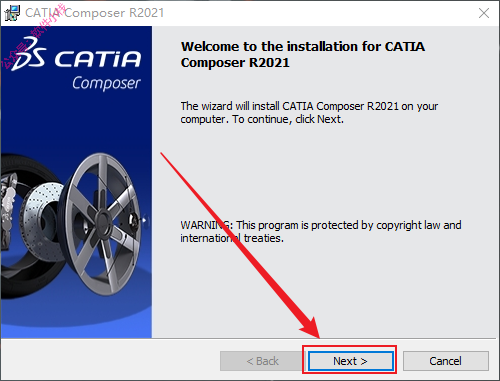Click the disabled < Back button
Image resolution: width=500 pixels, height=381 pixels.
(262, 361)
